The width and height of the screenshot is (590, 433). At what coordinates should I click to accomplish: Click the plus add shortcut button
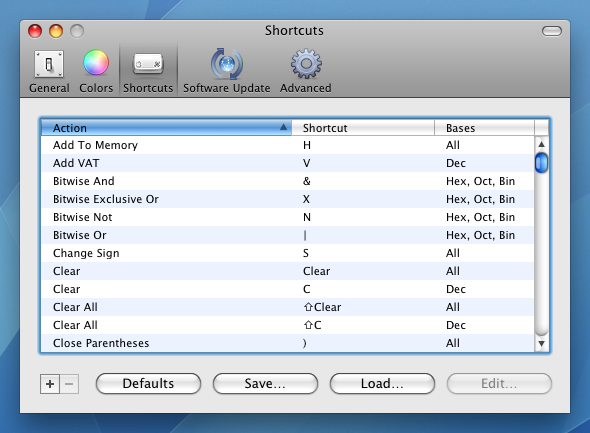[x=50, y=384]
